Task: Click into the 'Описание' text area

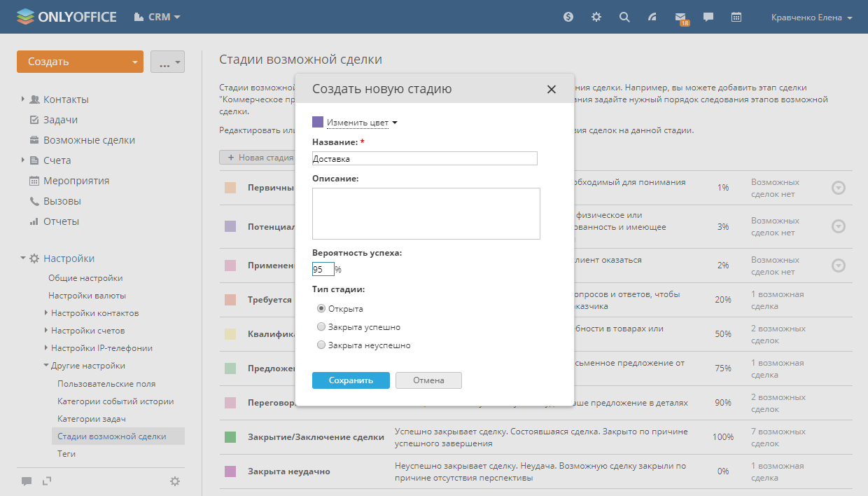Action: pos(426,214)
